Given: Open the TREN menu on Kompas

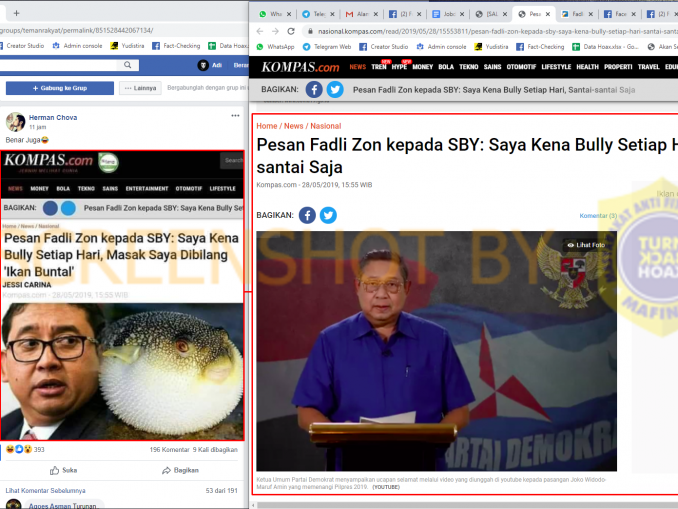Looking at the screenshot, I should (x=379, y=67).
